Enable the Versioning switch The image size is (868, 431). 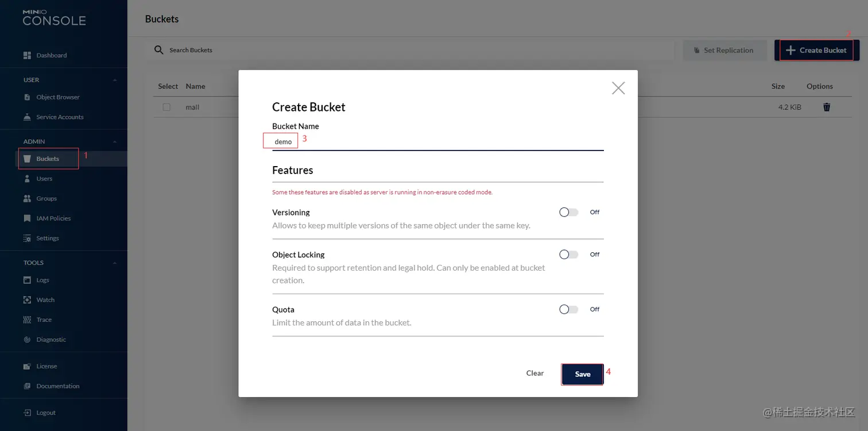pyautogui.click(x=568, y=212)
